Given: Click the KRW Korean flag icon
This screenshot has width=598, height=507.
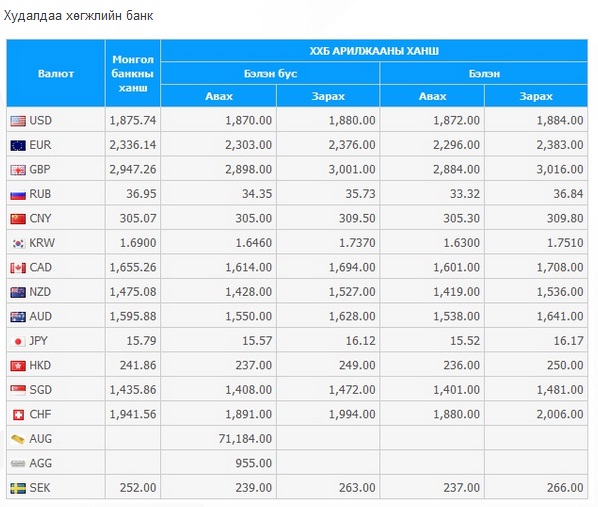Looking at the screenshot, I should click(x=18, y=243).
